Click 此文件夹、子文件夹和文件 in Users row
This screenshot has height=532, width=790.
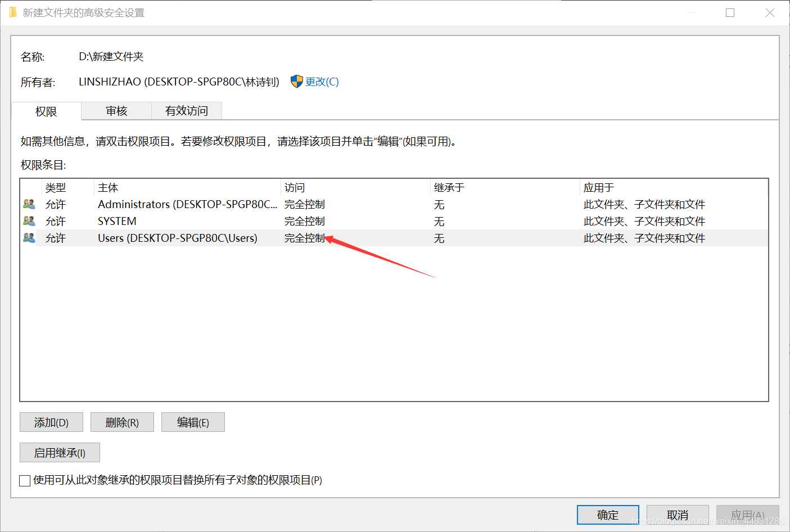point(644,238)
